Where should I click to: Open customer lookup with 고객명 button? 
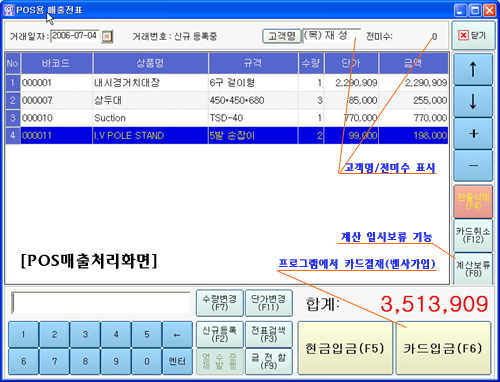(282, 36)
